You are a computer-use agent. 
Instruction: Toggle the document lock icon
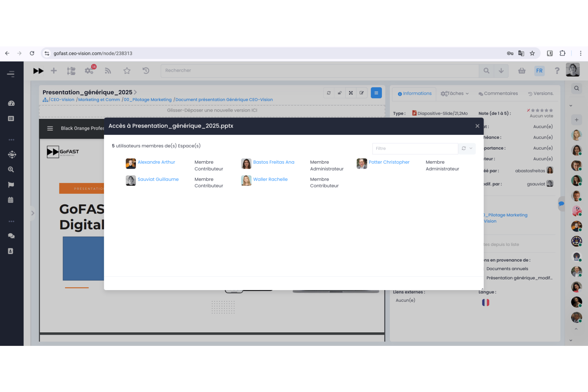pos(340,93)
